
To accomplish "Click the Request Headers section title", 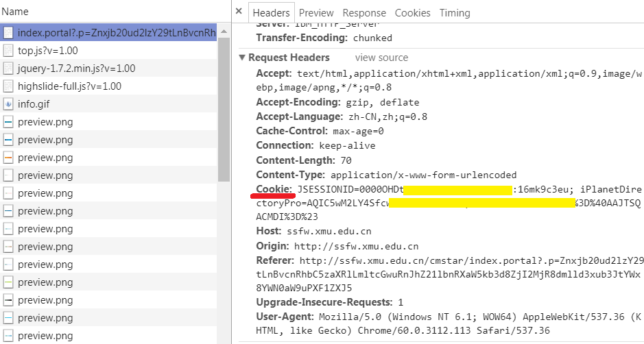I will (289, 58).
